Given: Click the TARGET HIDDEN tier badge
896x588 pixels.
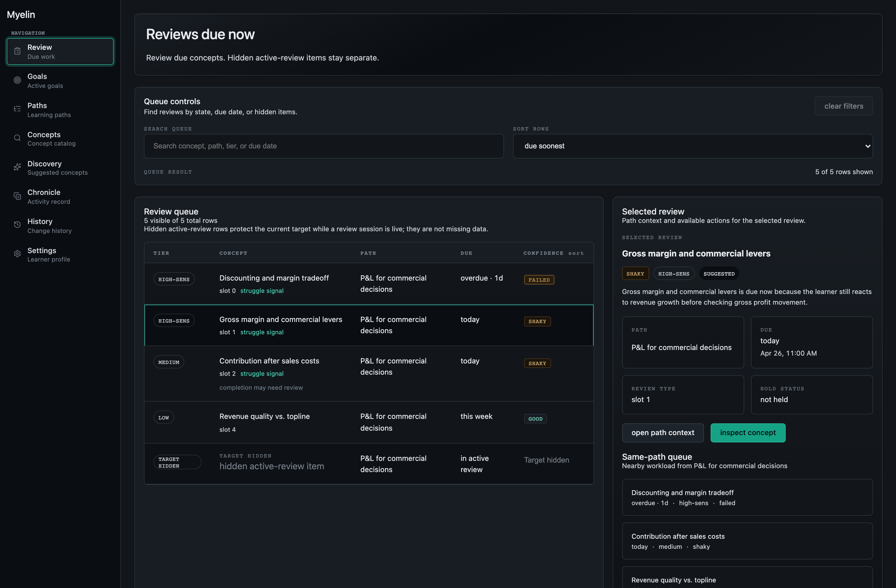Looking at the screenshot, I should (x=177, y=462).
